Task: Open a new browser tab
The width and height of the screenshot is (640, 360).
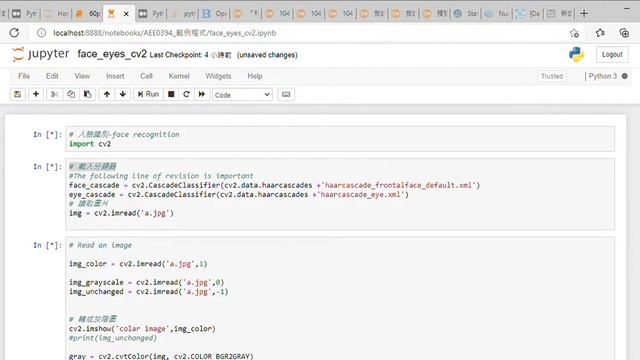Action: [584, 13]
